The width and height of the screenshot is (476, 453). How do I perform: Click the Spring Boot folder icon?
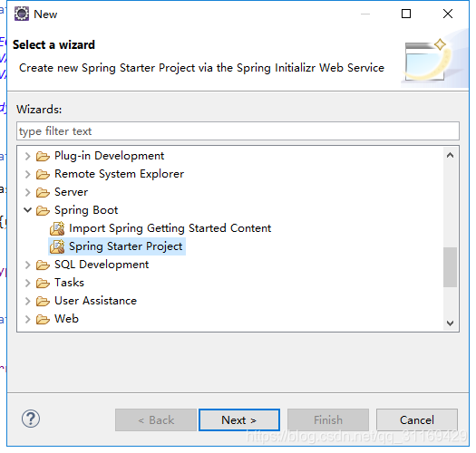pyautogui.click(x=43, y=210)
